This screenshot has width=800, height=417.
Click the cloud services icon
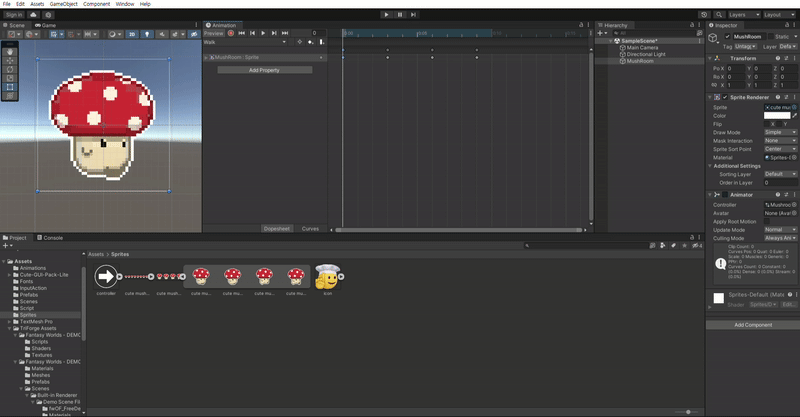pyautogui.click(x=33, y=15)
